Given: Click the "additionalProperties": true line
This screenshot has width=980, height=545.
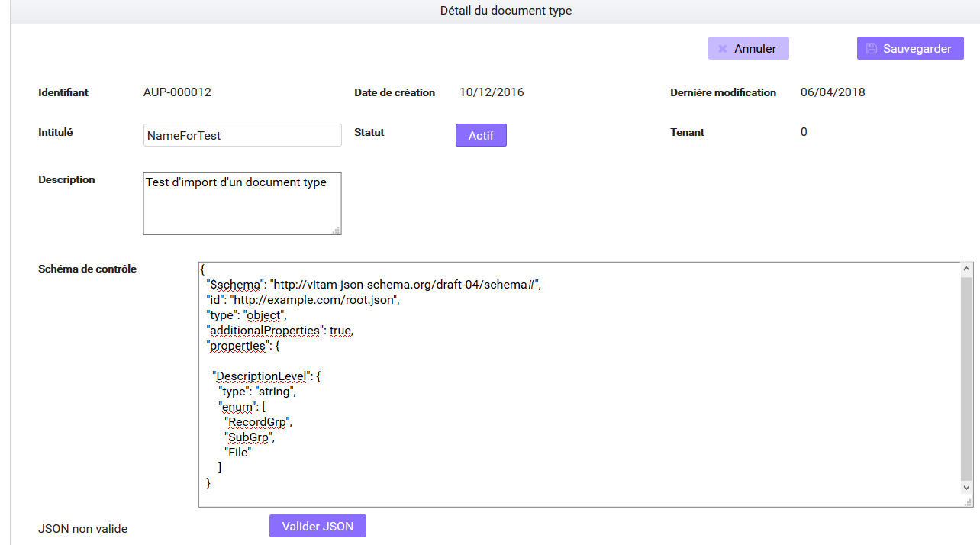Looking at the screenshot, I should coord(280,331).
